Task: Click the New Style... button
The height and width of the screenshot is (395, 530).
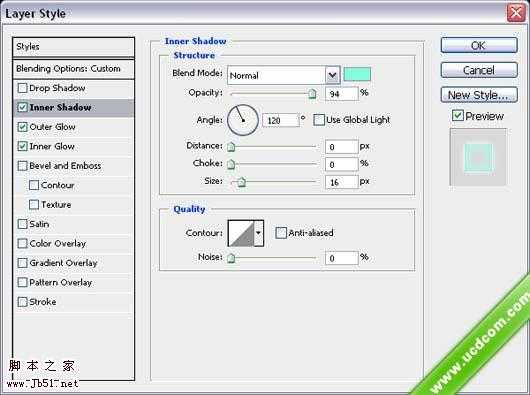Action: point(479,95)
